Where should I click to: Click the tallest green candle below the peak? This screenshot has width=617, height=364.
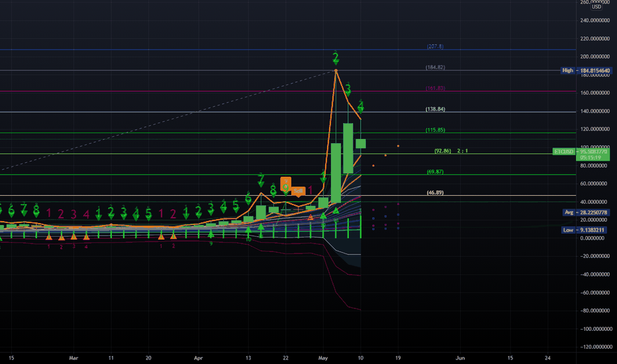(336, 173)
